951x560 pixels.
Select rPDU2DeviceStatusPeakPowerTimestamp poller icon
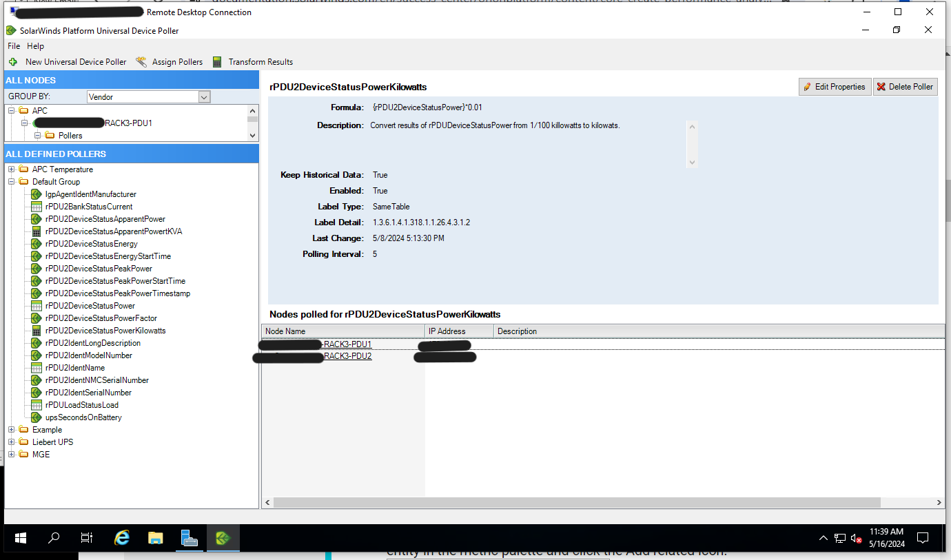[x=37, y=293]
